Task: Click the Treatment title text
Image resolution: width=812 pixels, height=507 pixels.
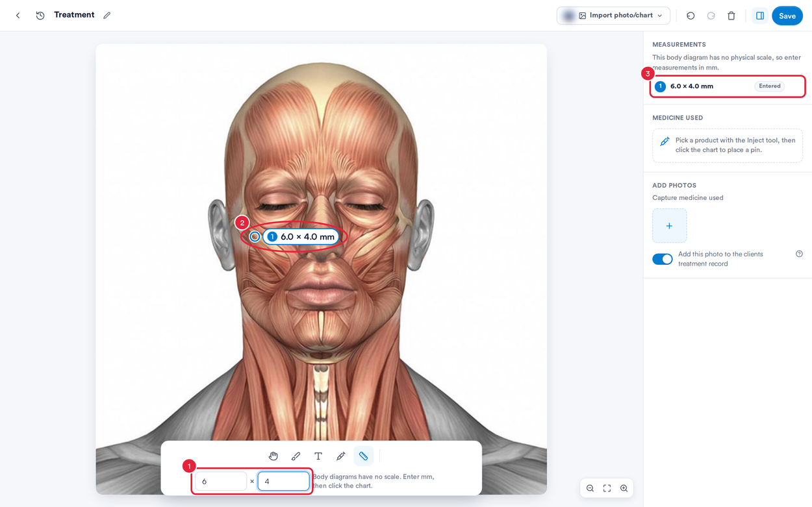Action: click(74, 15)
